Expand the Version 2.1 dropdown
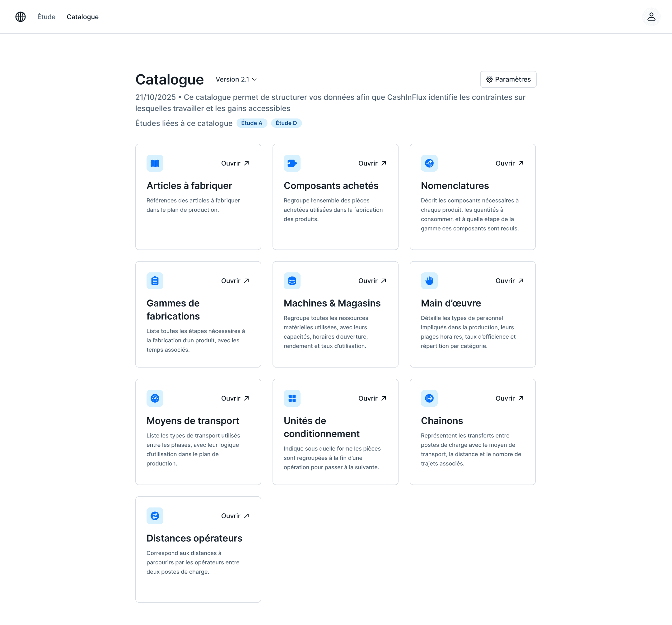The image size is (672, 625). (236, 79)
